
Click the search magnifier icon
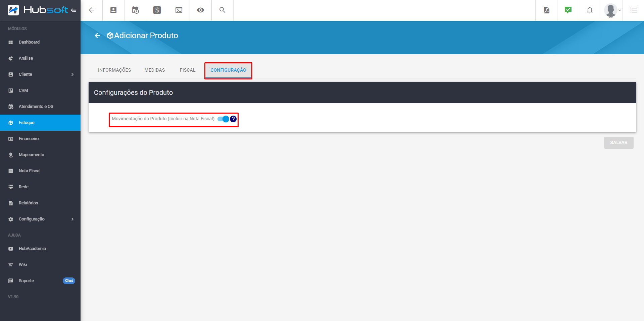[x=222, y=10]
